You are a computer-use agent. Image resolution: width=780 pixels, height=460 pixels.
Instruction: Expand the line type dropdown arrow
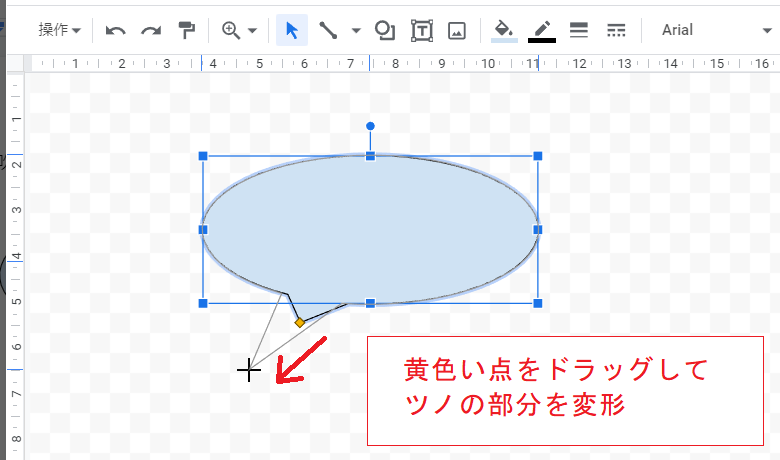[x=356, y=30]
